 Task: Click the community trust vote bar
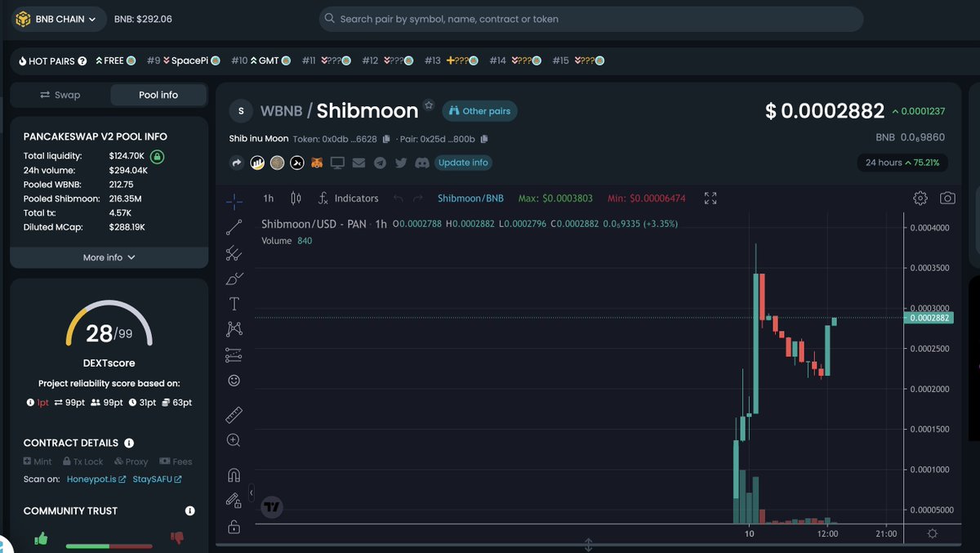pos(109,546)
